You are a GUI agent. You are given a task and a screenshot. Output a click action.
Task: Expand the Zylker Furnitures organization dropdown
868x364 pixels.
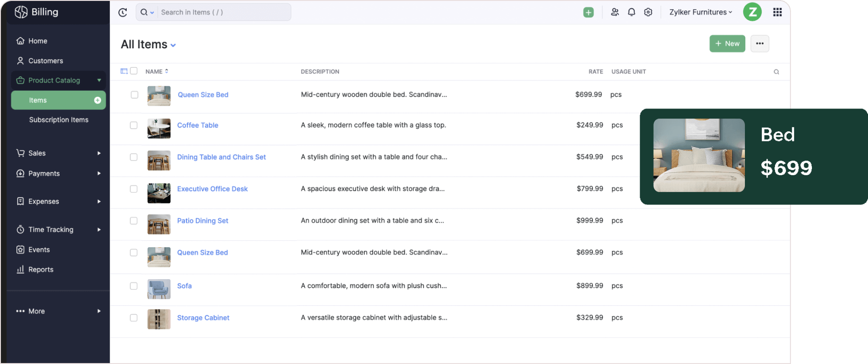tap(700, 12)
